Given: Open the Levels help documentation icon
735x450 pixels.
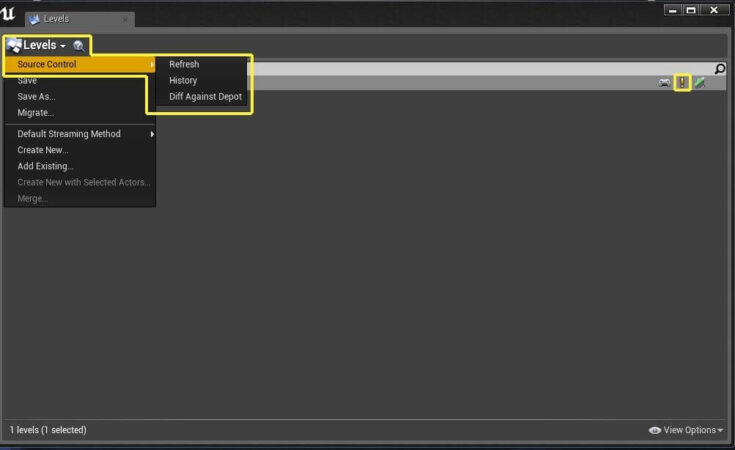Looking at the screenshot, I should click(x=79, y=45).
